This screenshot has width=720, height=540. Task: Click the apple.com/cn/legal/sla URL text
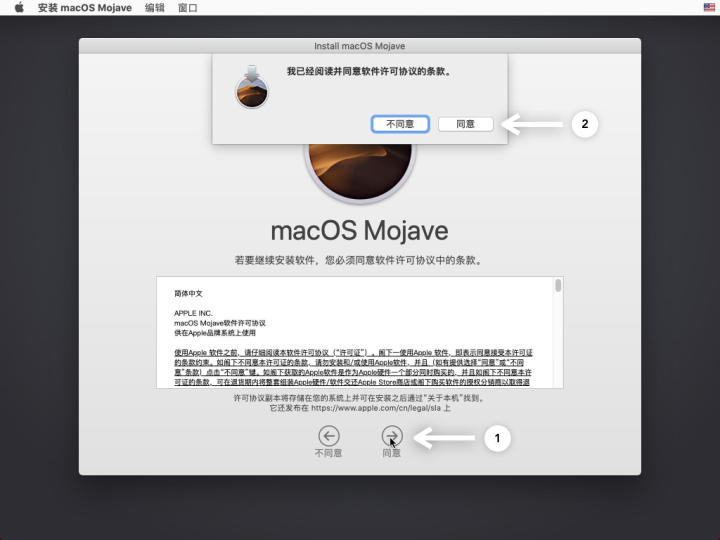[376, 408]
